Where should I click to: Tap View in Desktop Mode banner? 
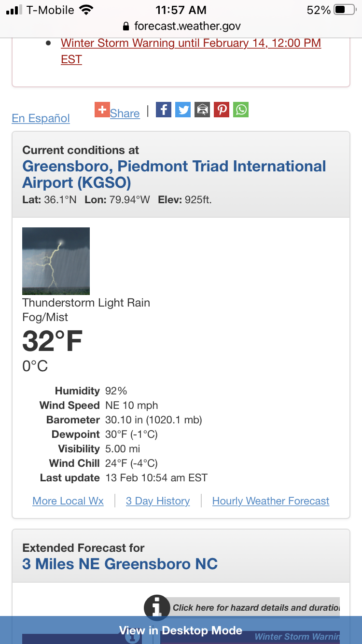(181, 630)
